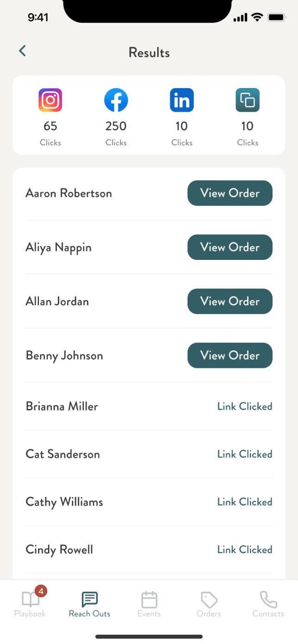Select the Instagram clicks icon

(50, 100)
